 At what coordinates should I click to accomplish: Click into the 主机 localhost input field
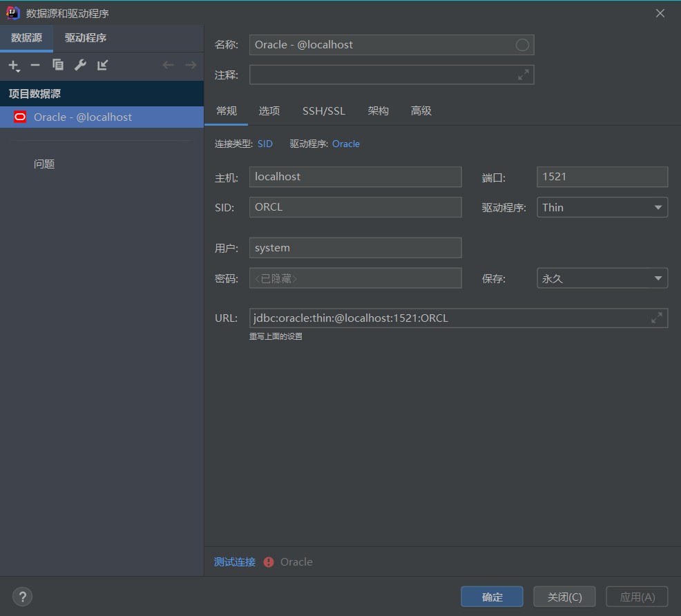(355, 177)
